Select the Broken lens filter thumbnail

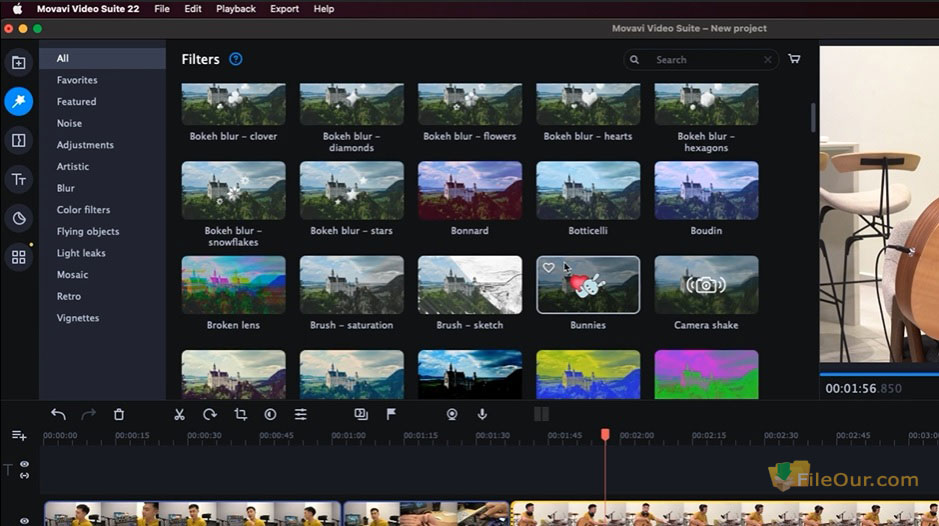233,285
